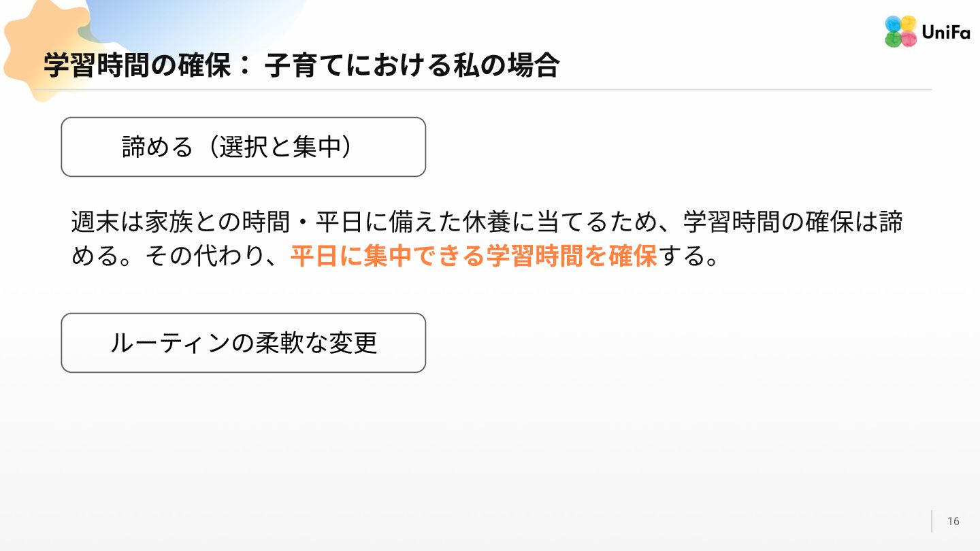Click the vertical separator beside the page number
The width and height of the screenshot is (980, 551).
click(x=932, y=521)
